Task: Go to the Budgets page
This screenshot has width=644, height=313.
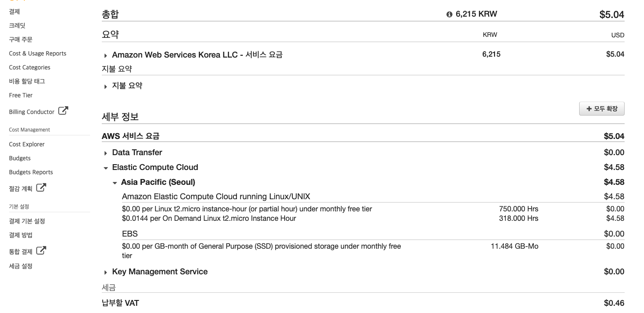Action: click(x=20, y=158)
